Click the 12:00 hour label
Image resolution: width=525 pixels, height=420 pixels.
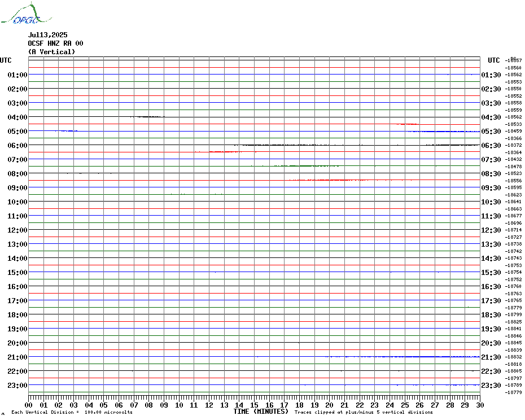tap(17, 230)
